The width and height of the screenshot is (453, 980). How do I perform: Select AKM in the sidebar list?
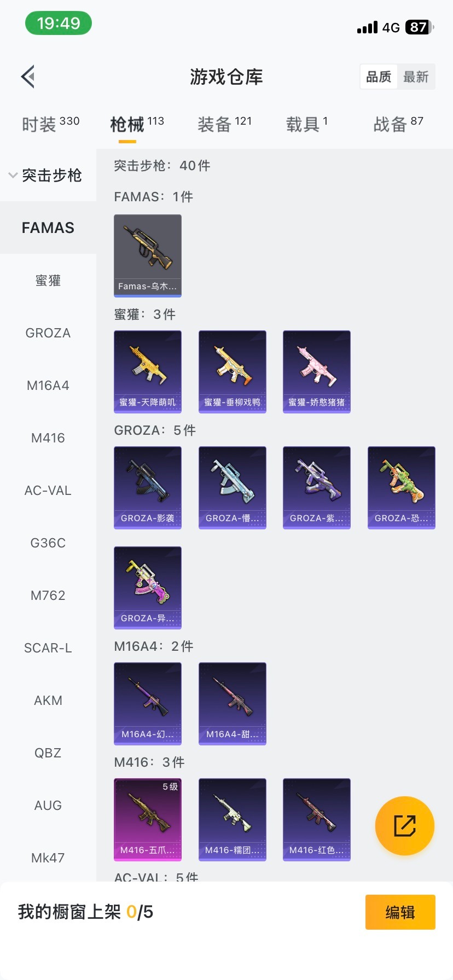tap(48, 701)
